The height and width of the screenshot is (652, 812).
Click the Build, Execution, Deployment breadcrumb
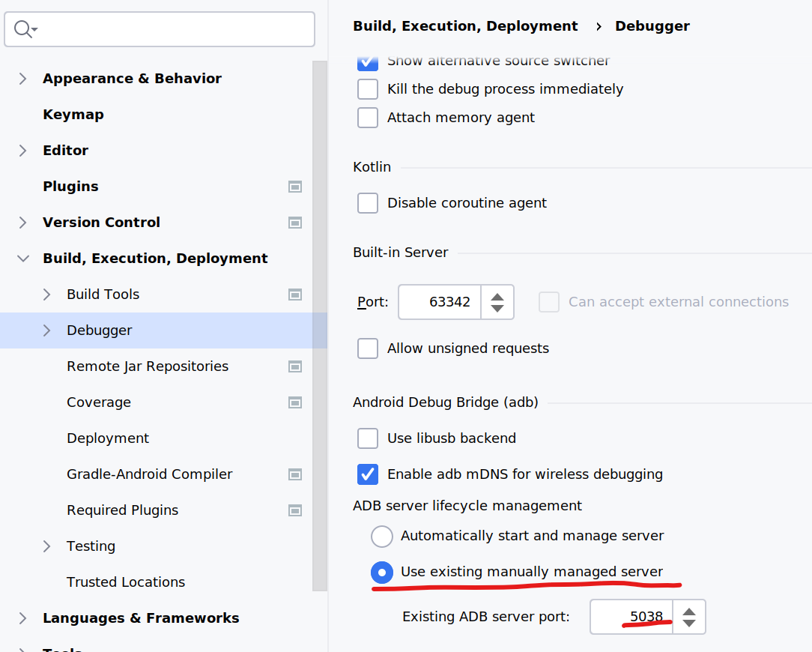click(465, 26)
